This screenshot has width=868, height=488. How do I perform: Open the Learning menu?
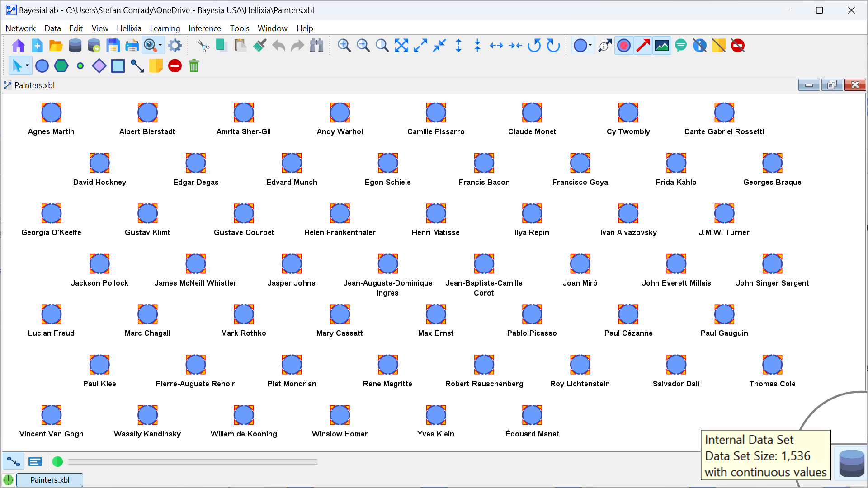click(165, 28)
